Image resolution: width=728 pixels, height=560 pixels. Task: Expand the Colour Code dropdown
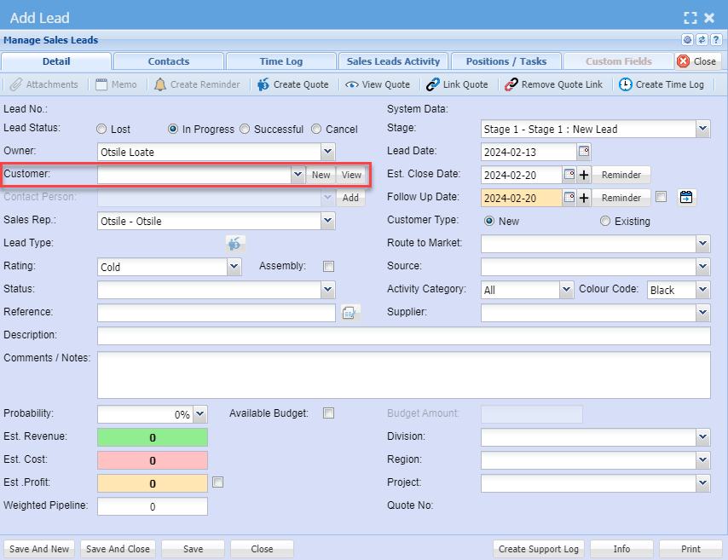(702, 290)
